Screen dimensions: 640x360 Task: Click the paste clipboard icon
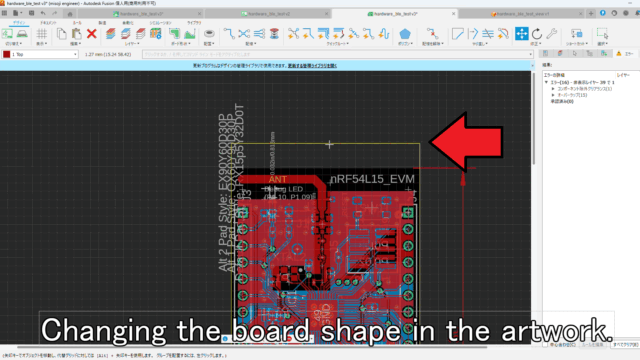coord(76,33)
